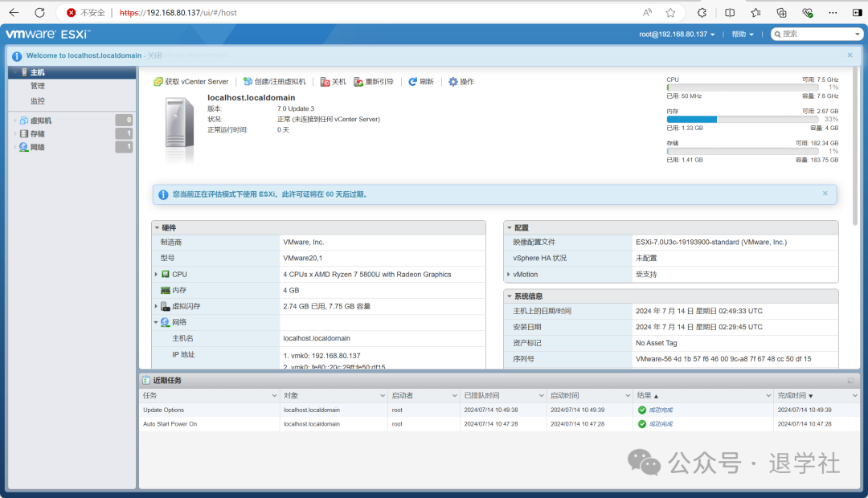Screen dimensions: 868x498
Task: Click the VMware20,1 model value
Action: (x=302, y=258)
